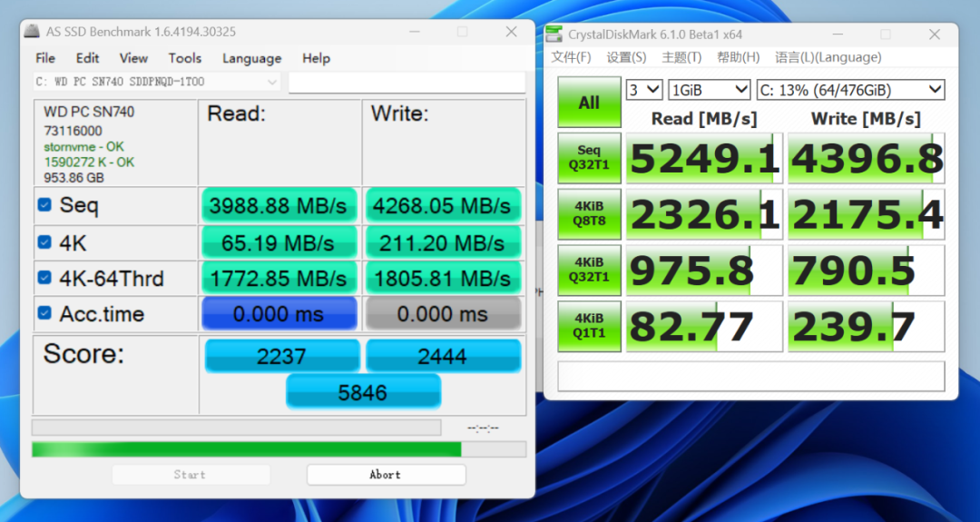Run the 4KiB Q1T1 test button

point(589,326)
